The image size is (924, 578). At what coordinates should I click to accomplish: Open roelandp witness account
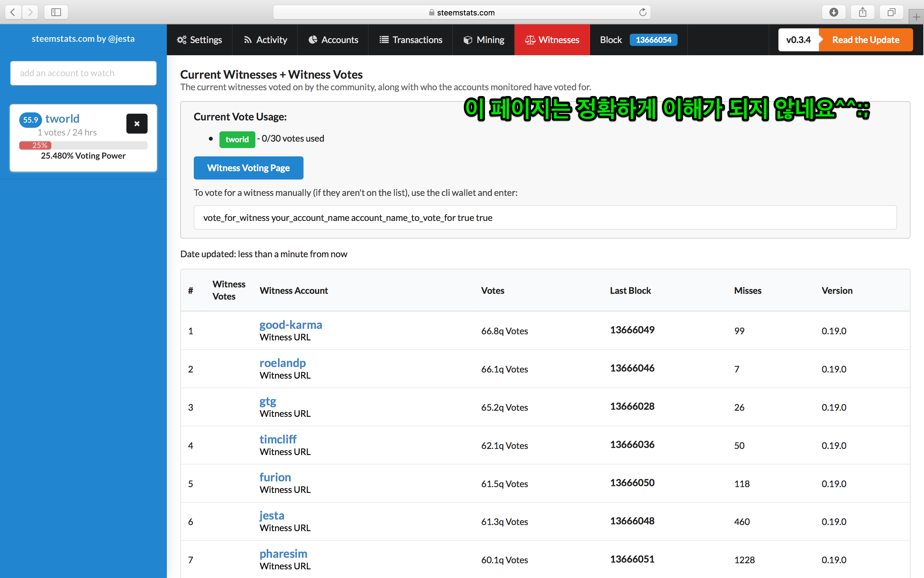[283, 363]
